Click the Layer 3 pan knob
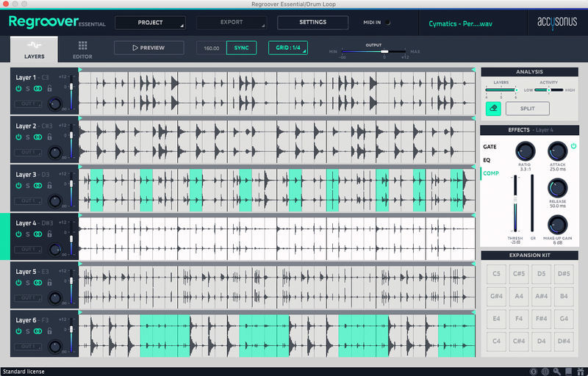588x376 pixels. tap(55, 201)
